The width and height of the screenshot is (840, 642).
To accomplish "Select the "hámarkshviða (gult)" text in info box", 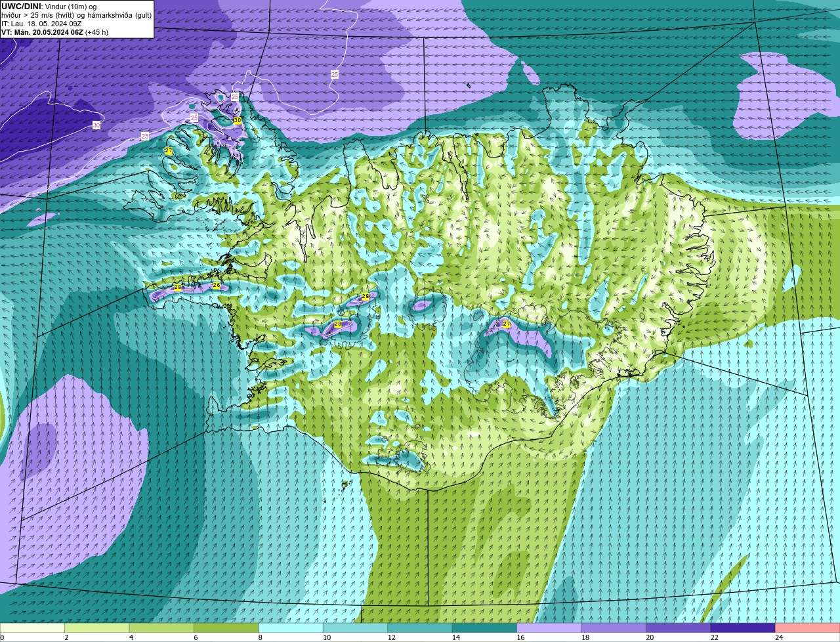I will tap(118, 15).
